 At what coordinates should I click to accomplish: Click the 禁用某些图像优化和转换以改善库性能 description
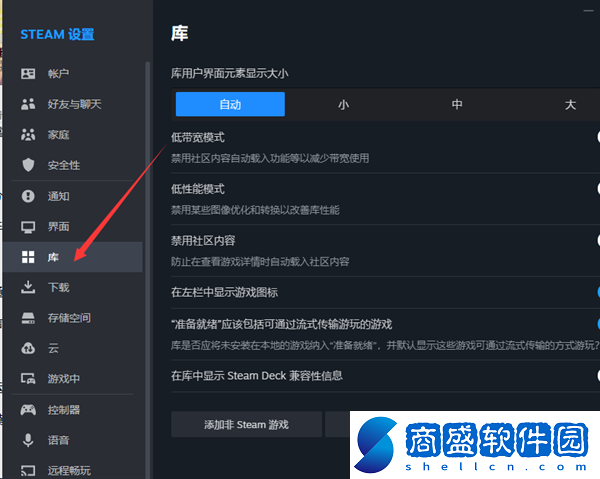point(255,210)
